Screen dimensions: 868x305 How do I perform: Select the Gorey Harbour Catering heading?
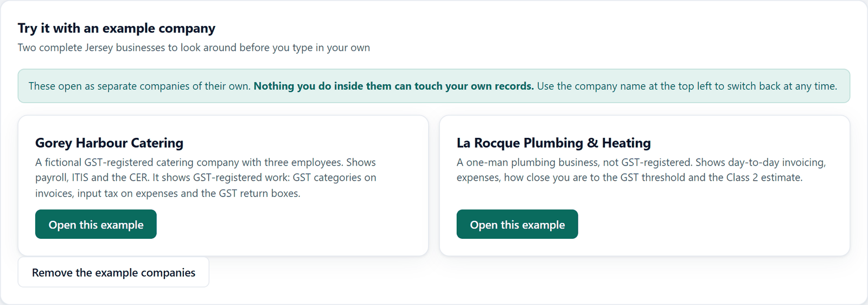109,143
